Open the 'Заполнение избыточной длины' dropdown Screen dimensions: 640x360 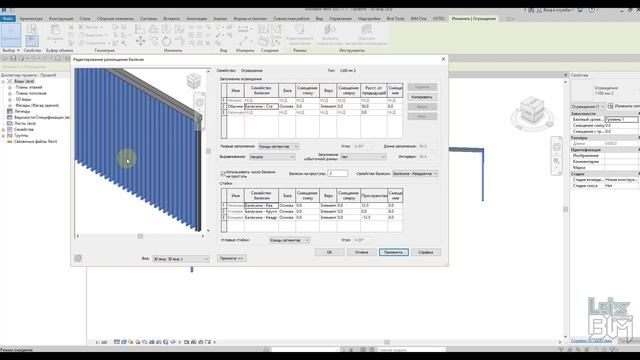click(x=363, y=157)
